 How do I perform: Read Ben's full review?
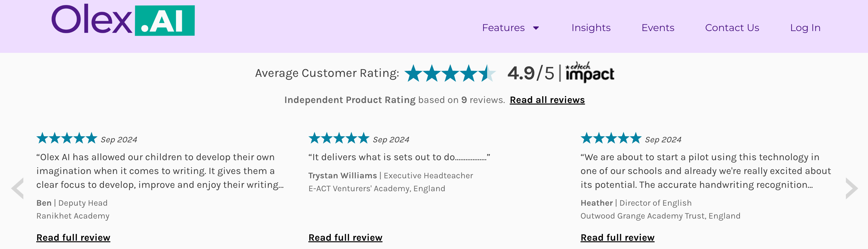(x=73, y=238)
